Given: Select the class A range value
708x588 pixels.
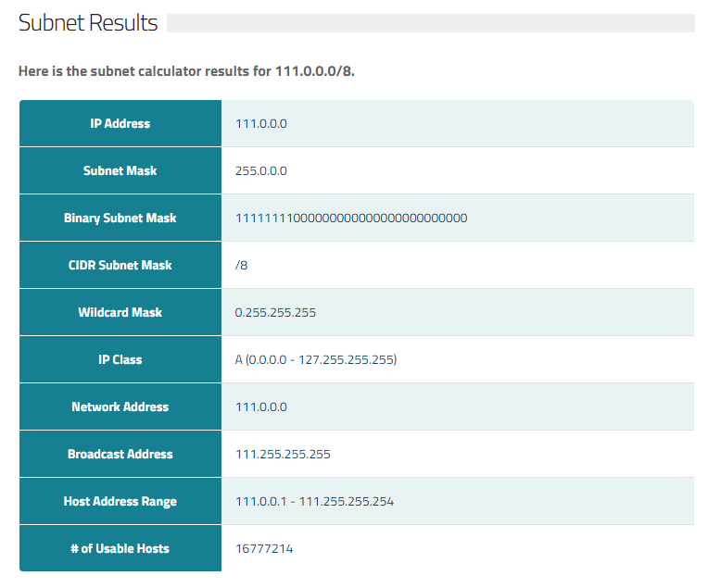Looking at the screenshot, I should click(316, 360).
